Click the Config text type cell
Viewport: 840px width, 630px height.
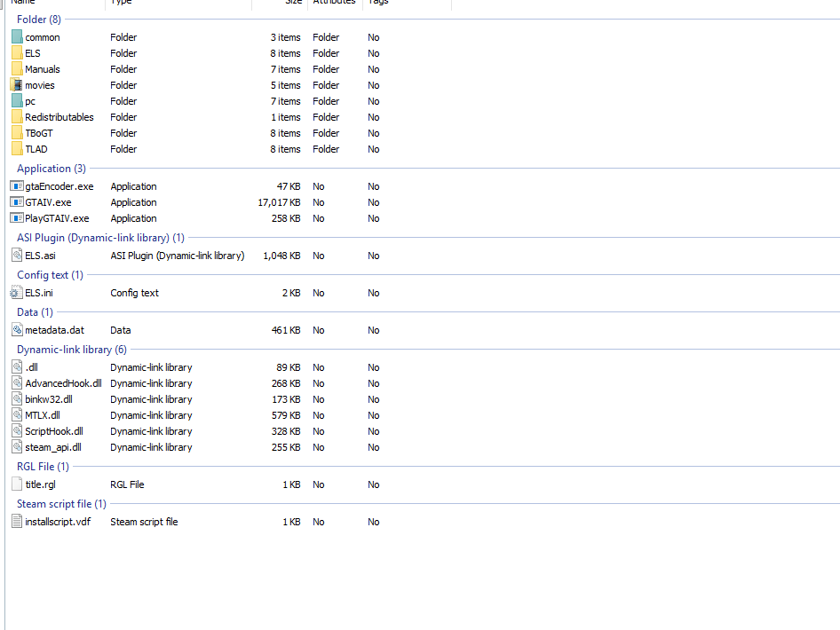pos(134,293)
